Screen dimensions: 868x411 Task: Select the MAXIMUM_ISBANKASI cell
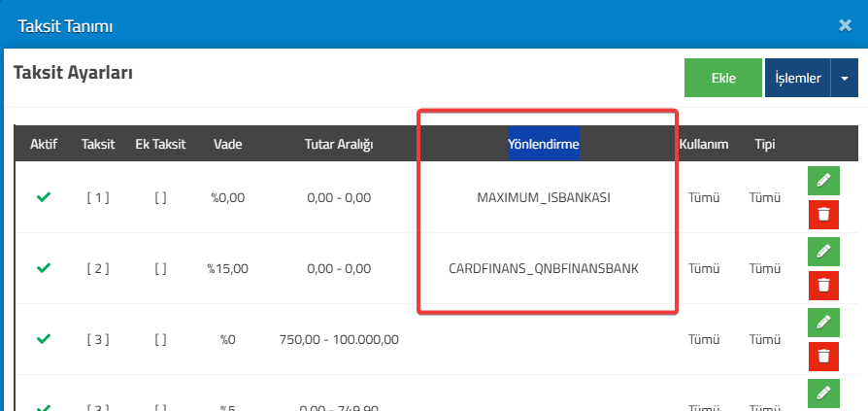tap(544, 198)
